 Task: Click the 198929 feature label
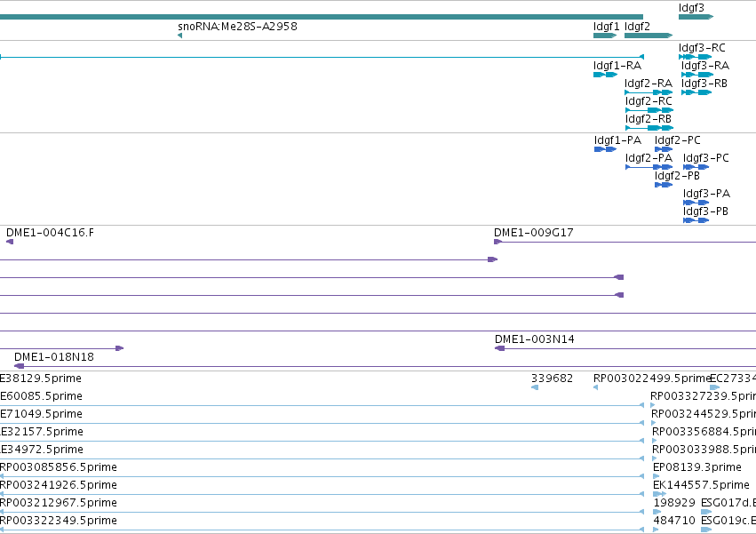[x=674, y=503]
